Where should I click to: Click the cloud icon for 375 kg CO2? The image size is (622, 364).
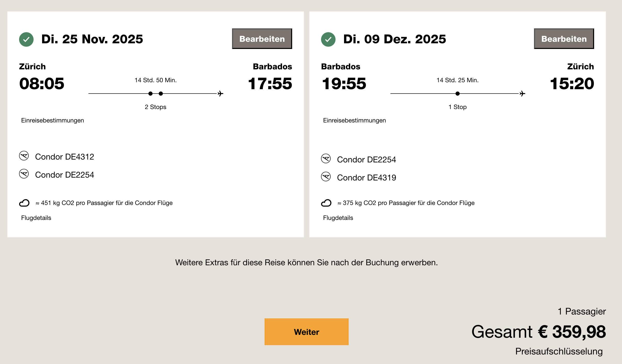(326, 203)
